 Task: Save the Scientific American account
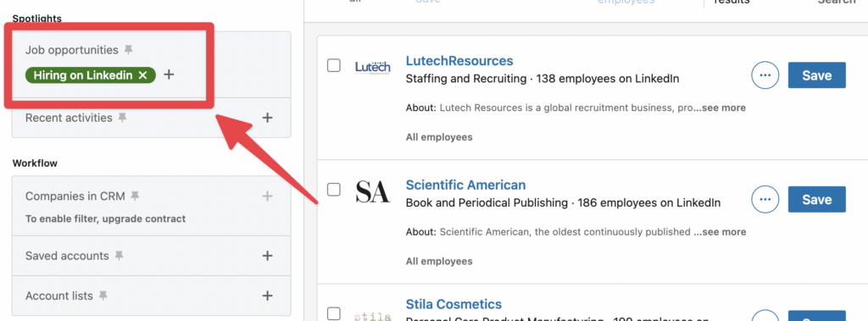tap(817, 199)
